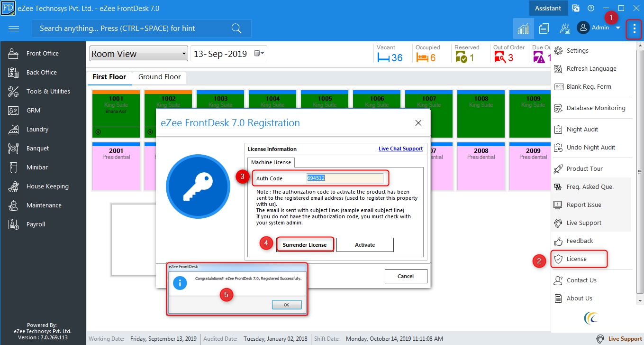
Task: Click the Payroll sidebar icon
Action: coord(13,224)
